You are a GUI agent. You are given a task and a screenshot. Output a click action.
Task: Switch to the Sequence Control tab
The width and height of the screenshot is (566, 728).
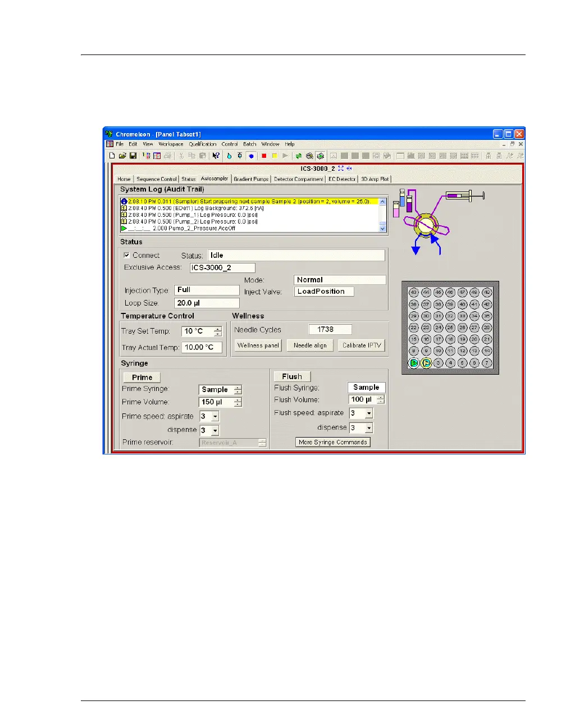(157, 179)
